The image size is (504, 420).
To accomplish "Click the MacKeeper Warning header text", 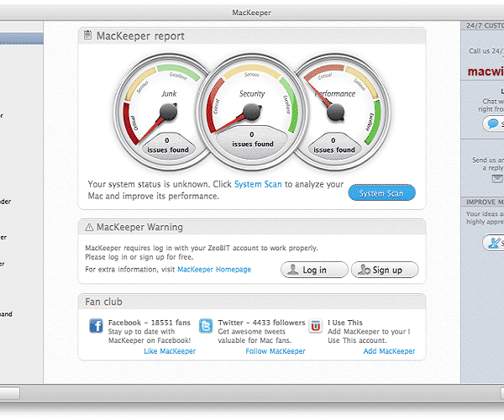I will 139,227.
